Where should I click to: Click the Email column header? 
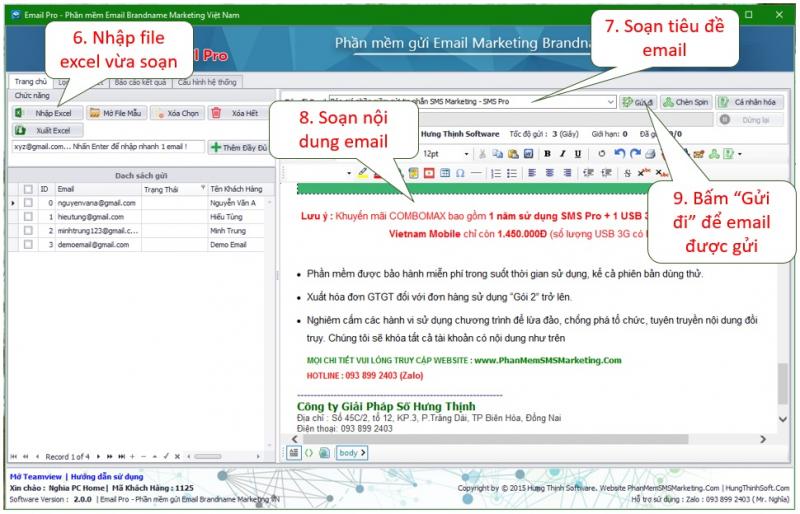click(97, 189)
